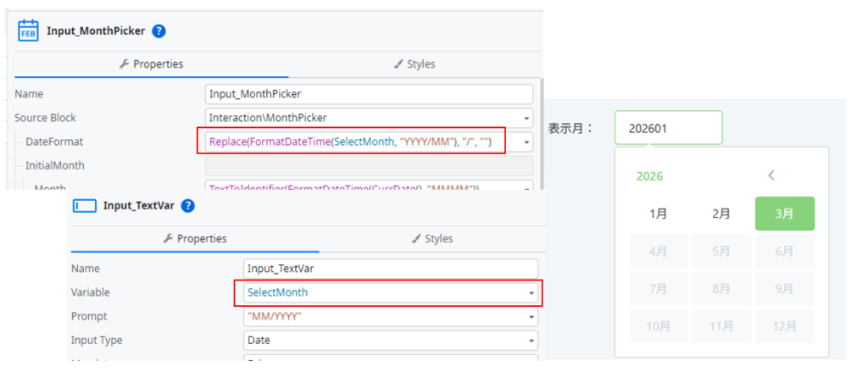Viewport: 868px width, 372px height.
Task: Open Input_TextVar Properties tab
Action: coord(194,239)
